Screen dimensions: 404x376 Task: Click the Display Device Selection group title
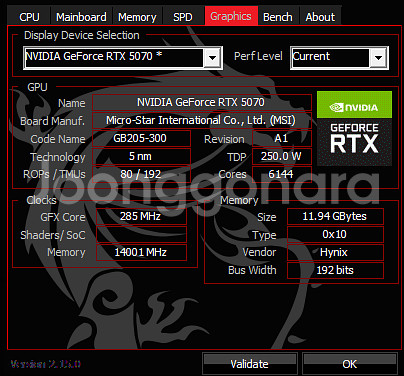tap(82, 35)
